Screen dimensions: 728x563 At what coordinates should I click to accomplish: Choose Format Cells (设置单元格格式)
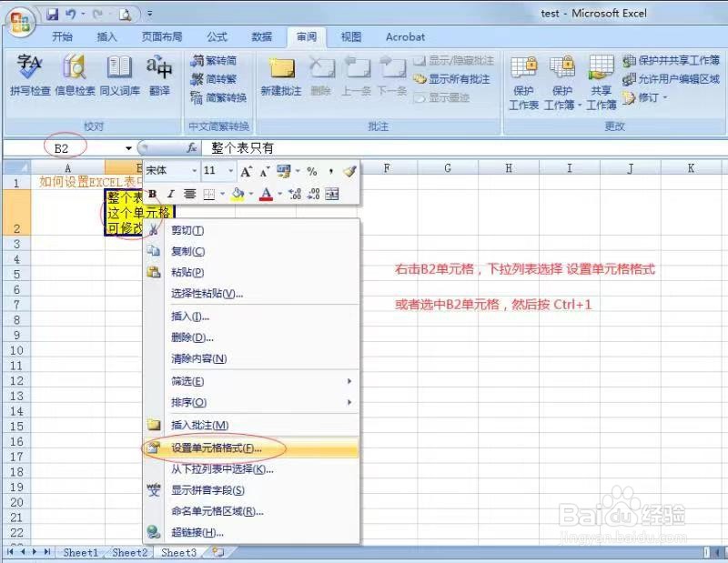[x=251, y=447]
